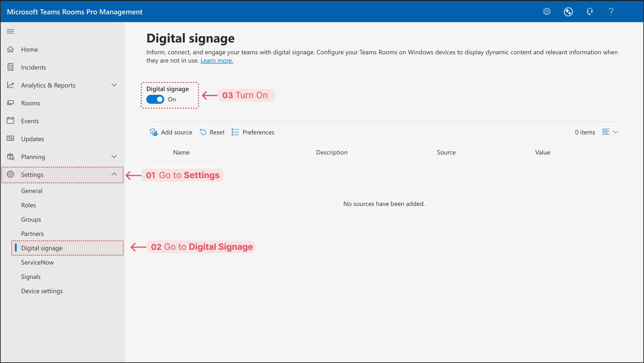Expand Analytics & Reports chevron
The height and width of the screenshot is (363, 644).
coord(114,85)
